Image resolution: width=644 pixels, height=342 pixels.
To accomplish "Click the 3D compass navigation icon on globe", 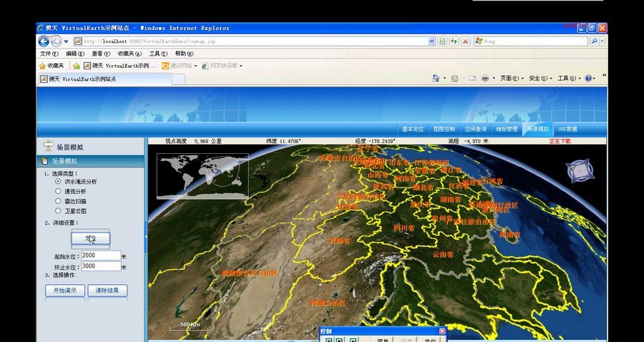I will pos(580,171).
